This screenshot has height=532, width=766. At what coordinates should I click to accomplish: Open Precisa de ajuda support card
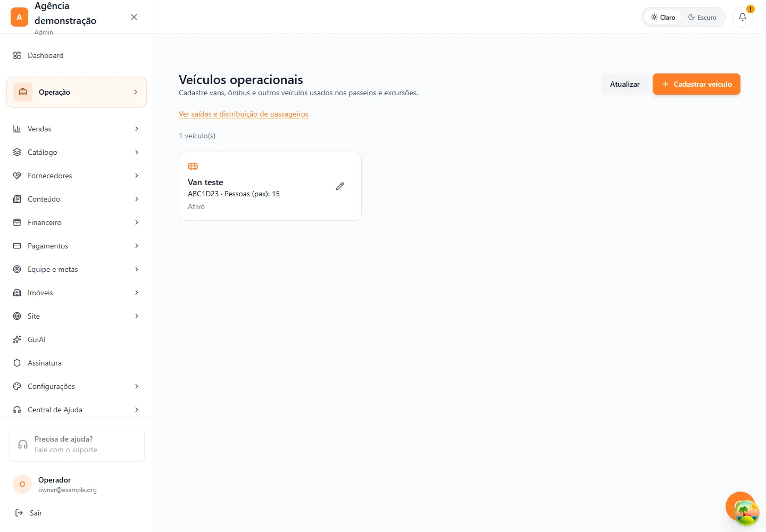click(x=77, y=444)
